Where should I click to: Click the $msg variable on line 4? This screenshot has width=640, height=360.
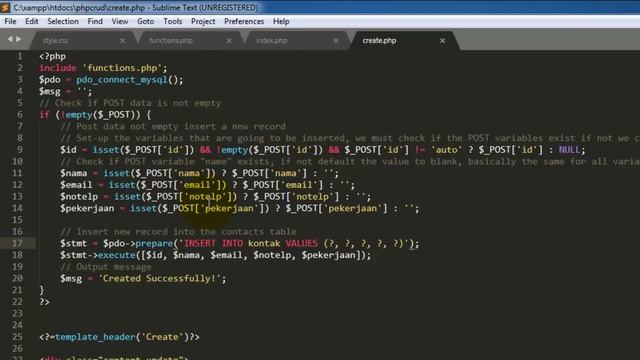pos(50,91)
